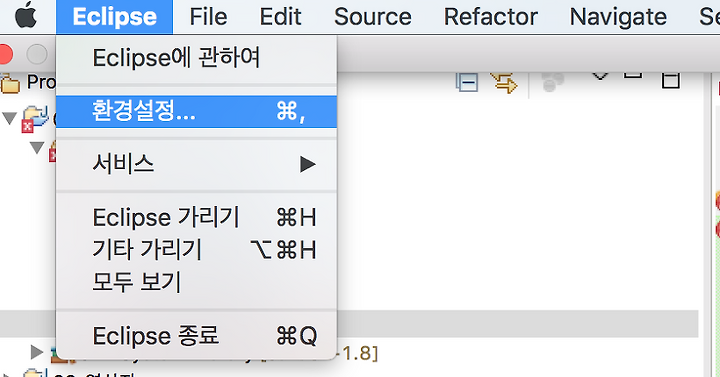Select 'Eclipse에 관하여' menu entry
The image size is (720, 377).
(197, 58)
